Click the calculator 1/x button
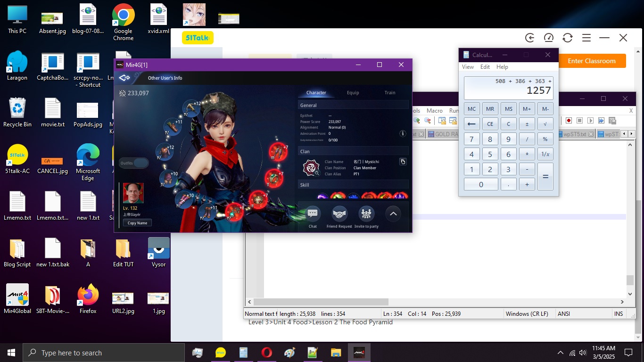Image resolution: width=644 pixels, height=362 pixels. 545,154
